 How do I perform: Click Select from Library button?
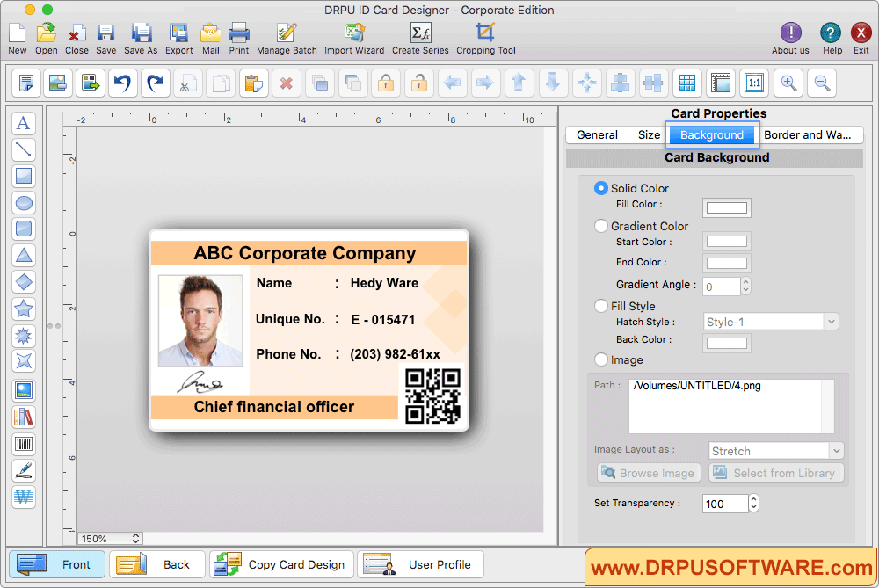click(776, 473)
